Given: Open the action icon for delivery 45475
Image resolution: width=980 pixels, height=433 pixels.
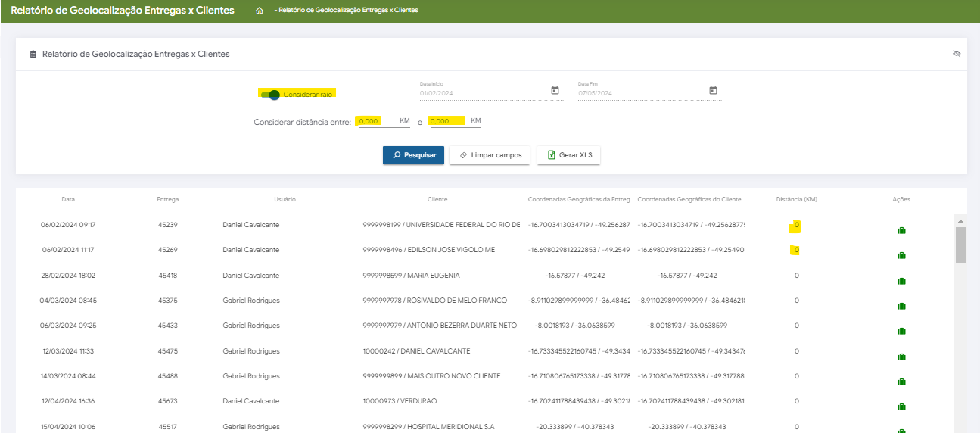Looking at the screenshot, I should coord(901,357).
